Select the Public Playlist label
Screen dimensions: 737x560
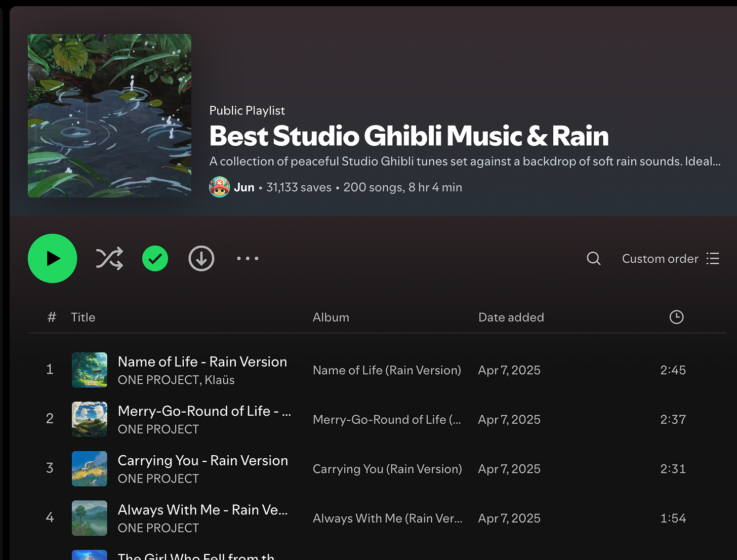point(247,110)
